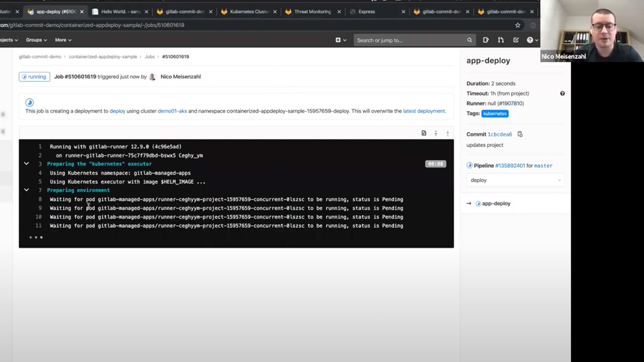
Task: Show the complete raw job log
Action: tap(424, 133)
